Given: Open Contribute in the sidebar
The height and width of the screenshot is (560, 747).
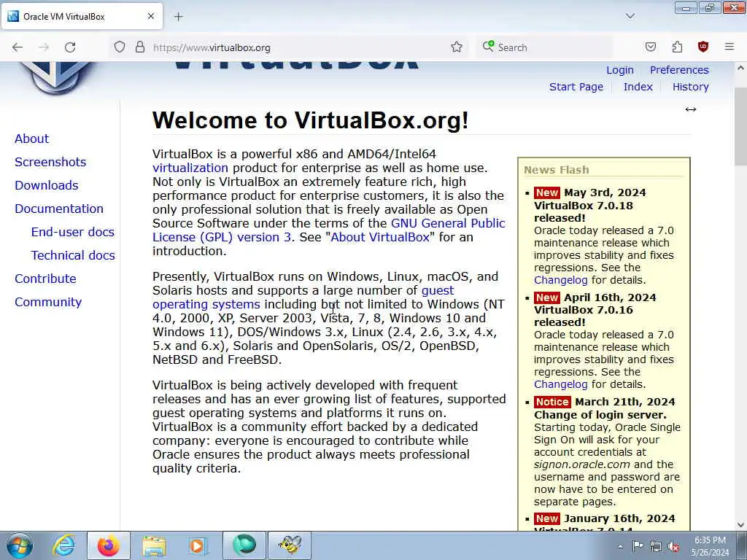Looking at the screenshot, I should pos(45,279).
